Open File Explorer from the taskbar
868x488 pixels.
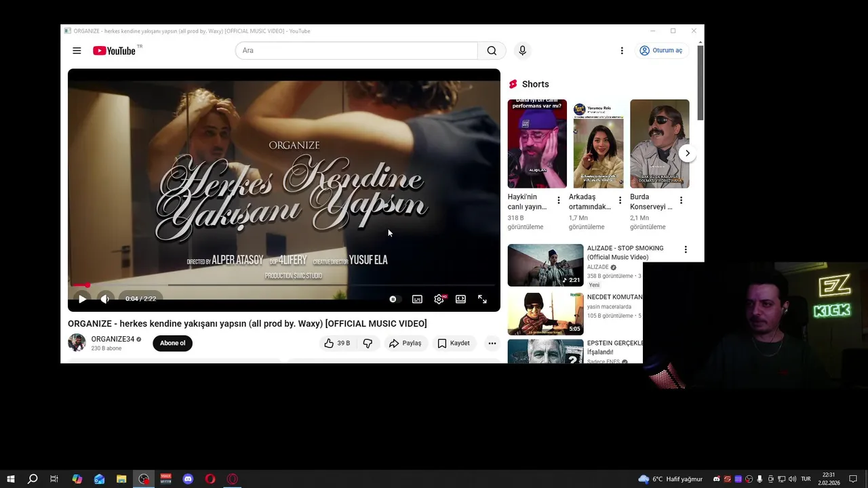121,479
